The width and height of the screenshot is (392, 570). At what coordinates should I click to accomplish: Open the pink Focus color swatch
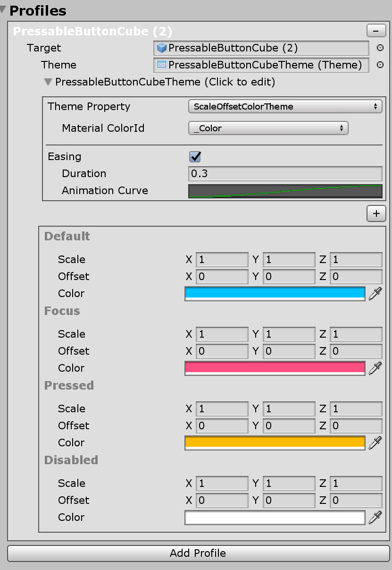(x=275, y=368)
